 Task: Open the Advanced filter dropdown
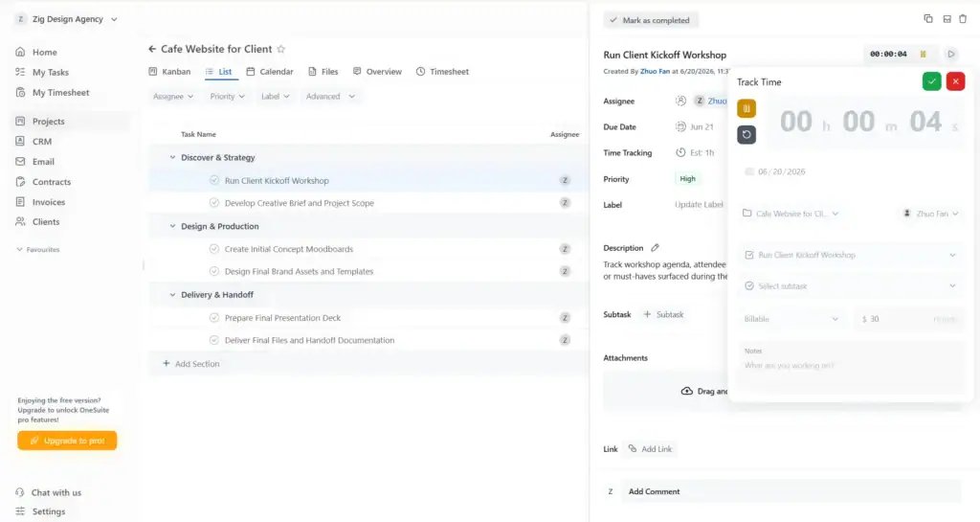[x=330, y=97]
